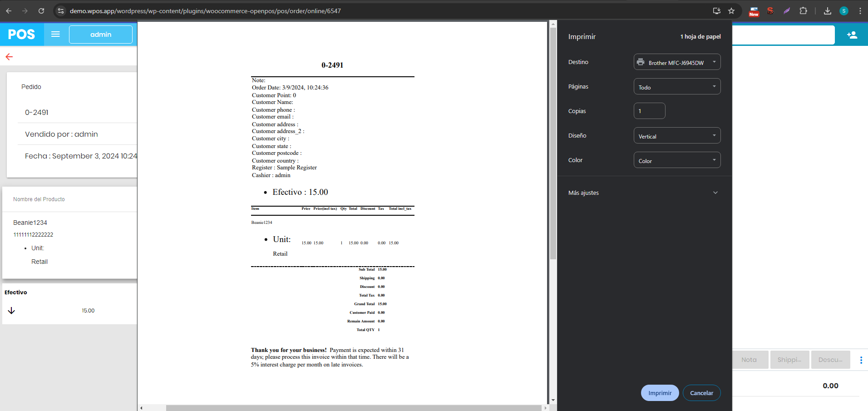Click the 'Thank you for your business!' text
The image size is (868, 411).
tap(289, 350)
